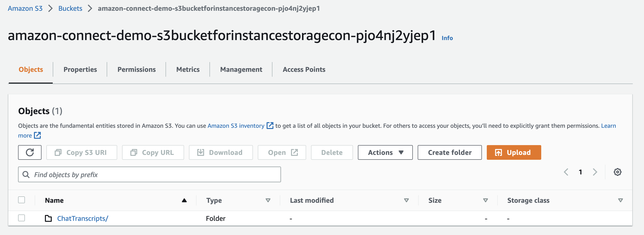Click the Type column header text
Image resolution: width=644 pixels, height=235 pixels.
[214, 200]
